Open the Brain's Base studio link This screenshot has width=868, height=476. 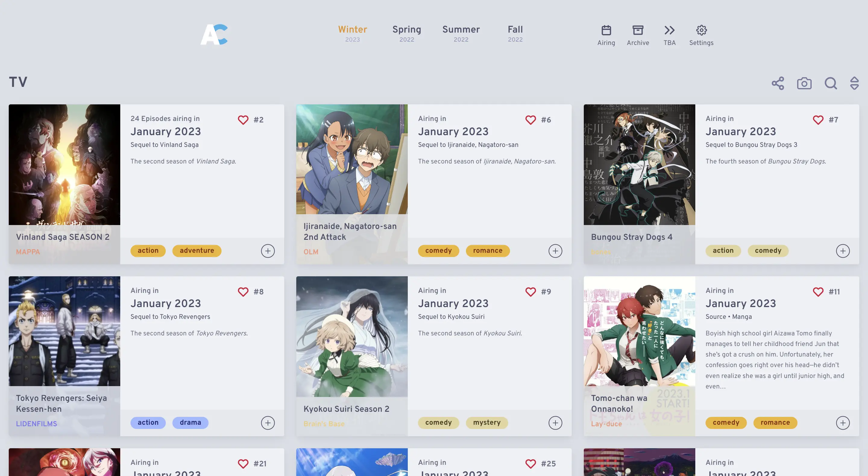324,424
